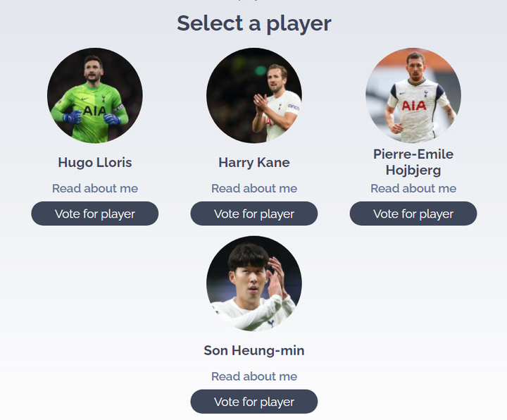This screenshot has width=507, height=420.
Task: Click the Harry Kane name label
Action: [254, 163]
